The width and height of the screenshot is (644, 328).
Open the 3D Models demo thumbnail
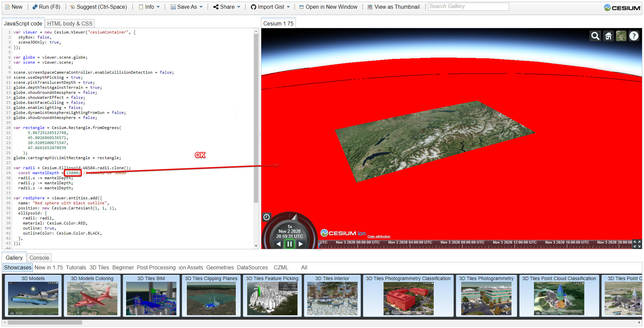33,296
